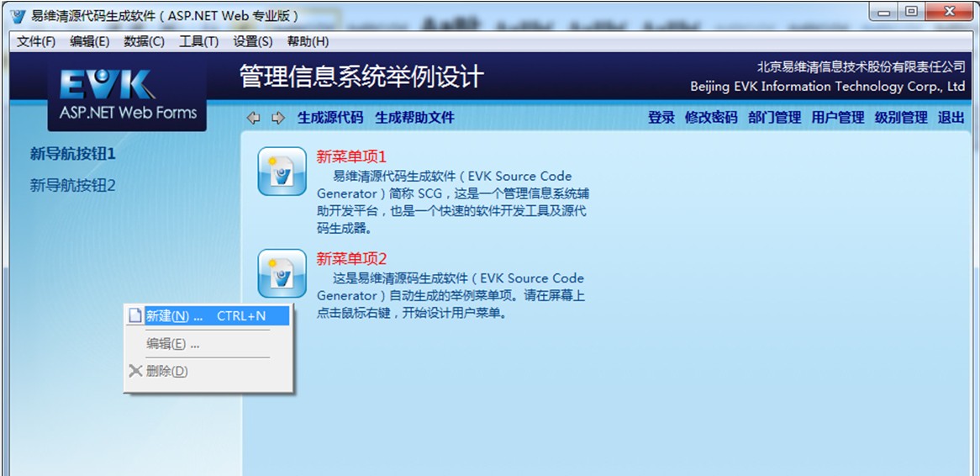Viewport: 980px width, 476px height.
Task: Click the 退出 link
Action: click(x=951, y=118)
